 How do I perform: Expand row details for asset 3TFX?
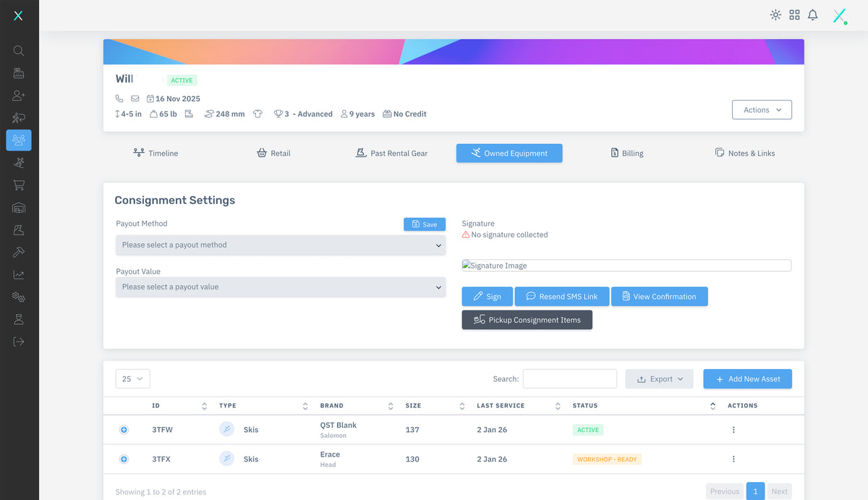(x=124, y=459)
